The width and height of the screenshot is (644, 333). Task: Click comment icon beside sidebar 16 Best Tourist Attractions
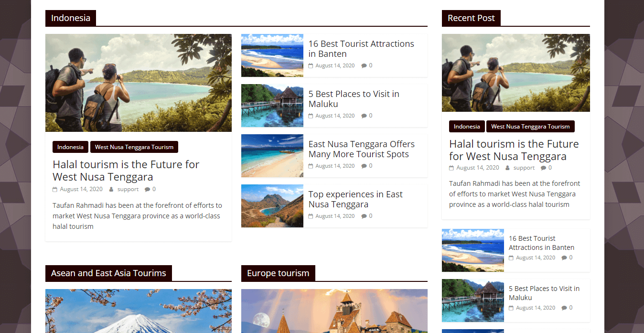pyautogui.click(x=564, y=258)
